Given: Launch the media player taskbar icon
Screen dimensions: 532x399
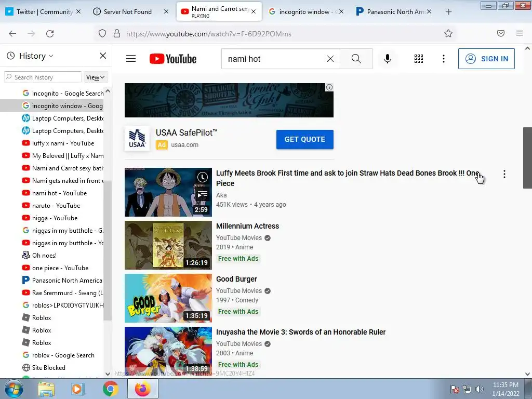Looking at the screenshot, I should (x=78, y=389).
